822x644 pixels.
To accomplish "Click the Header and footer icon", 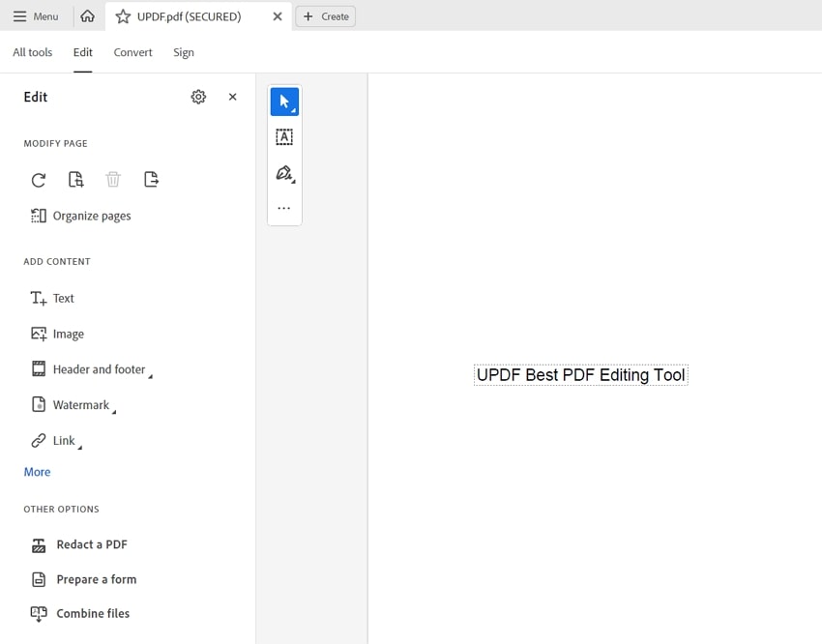I will 39,369.
